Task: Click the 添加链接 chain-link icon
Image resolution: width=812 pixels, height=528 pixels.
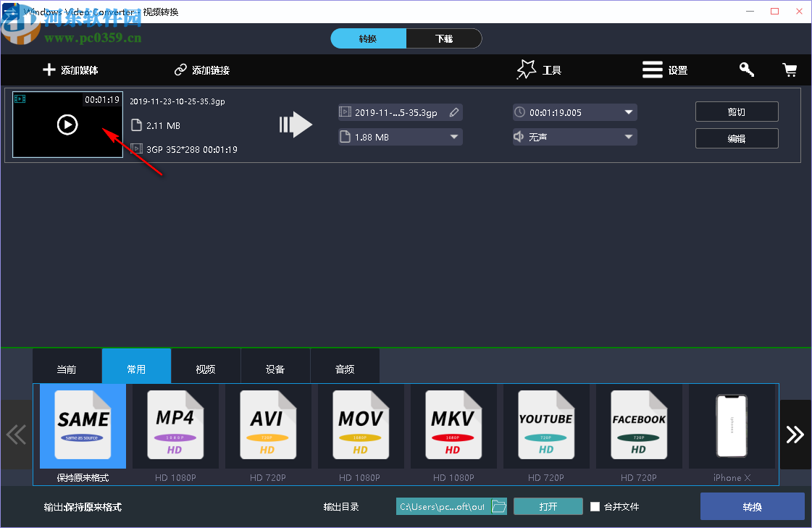Action: (x=180, y=70)
